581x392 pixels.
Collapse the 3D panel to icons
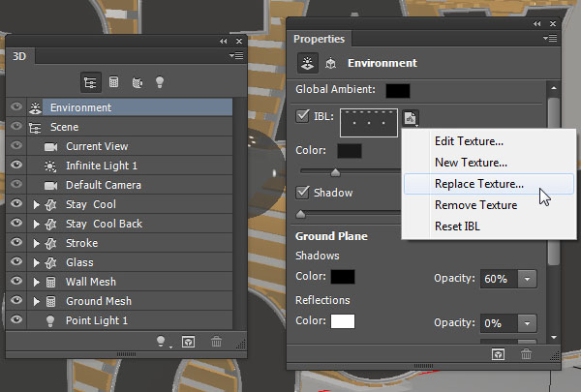pos(223,41)
